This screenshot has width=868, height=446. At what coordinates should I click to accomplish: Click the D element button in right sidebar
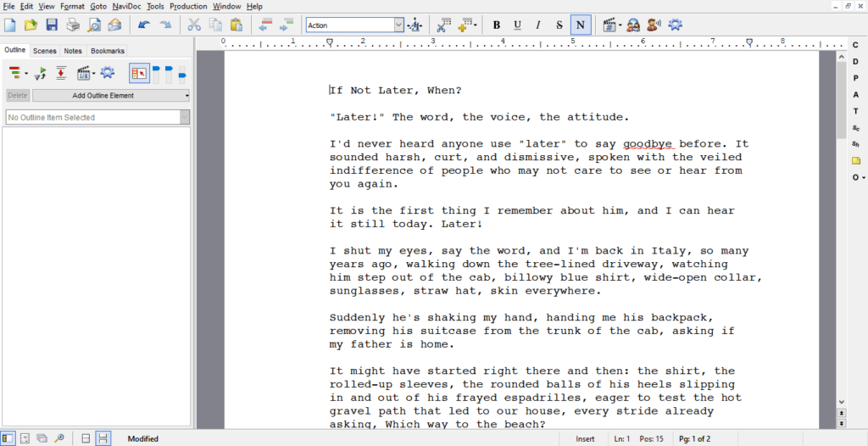point(856,62)
